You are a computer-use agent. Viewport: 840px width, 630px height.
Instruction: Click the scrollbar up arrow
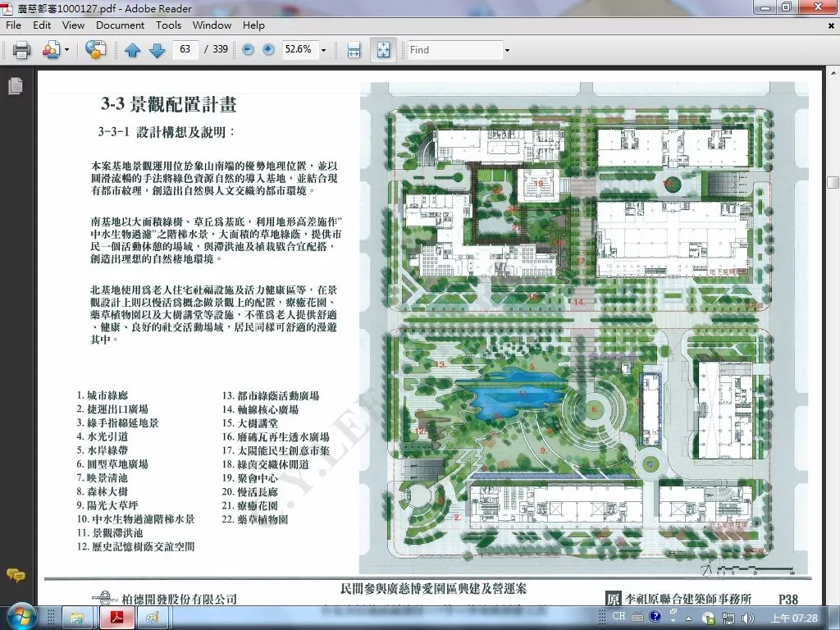[833, 73]
